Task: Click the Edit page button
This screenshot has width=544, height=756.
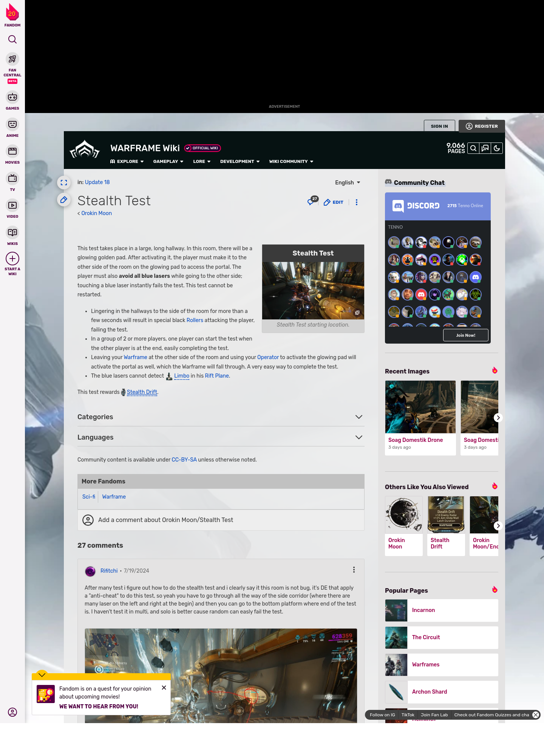Action: 334,202
